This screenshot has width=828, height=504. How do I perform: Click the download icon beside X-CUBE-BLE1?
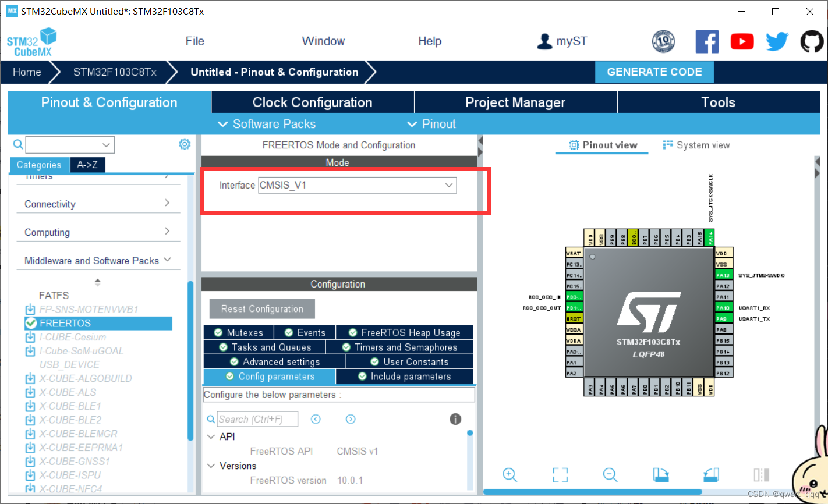(x=30, y=406)
